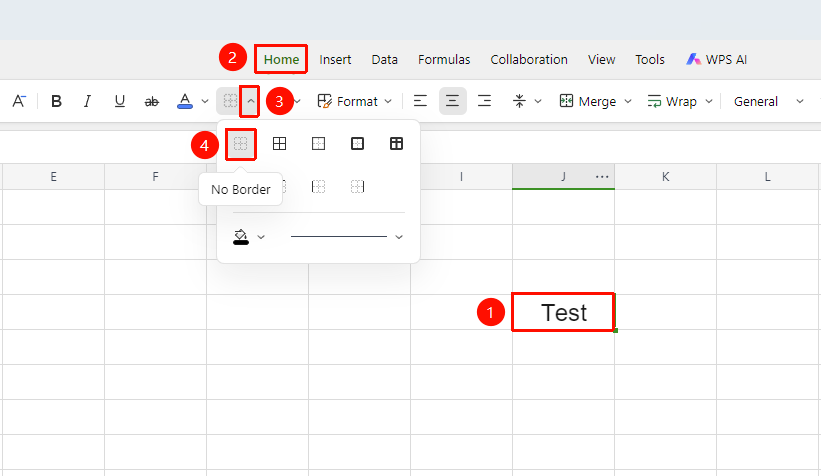Expand the Wrap dropdown arrow
821x476 pixels.
709,102
